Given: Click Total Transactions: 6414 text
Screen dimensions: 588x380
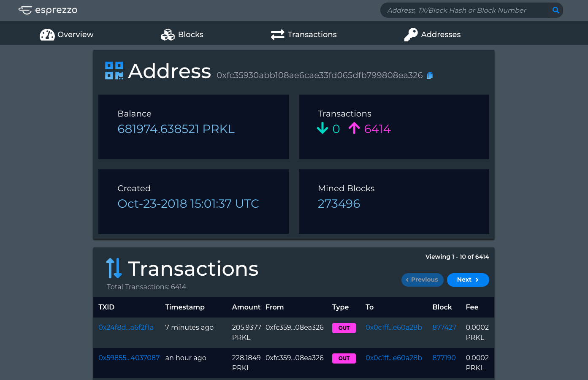Looking at the screenshot, I should [x=146, y=287].
